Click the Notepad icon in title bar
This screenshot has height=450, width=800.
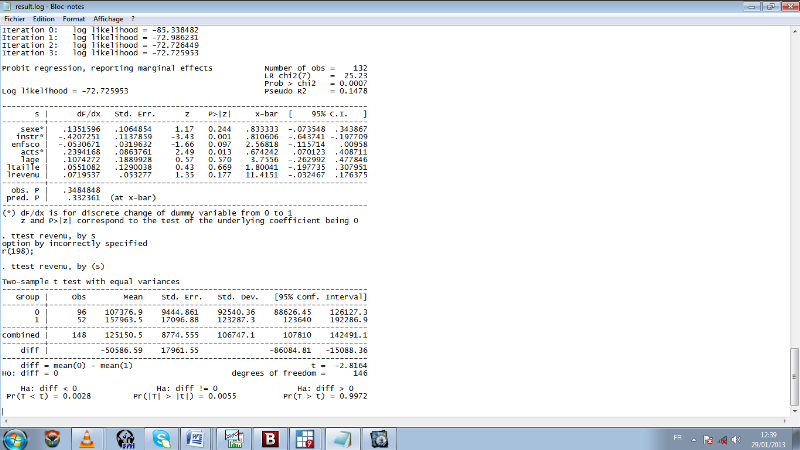[7, 6]
